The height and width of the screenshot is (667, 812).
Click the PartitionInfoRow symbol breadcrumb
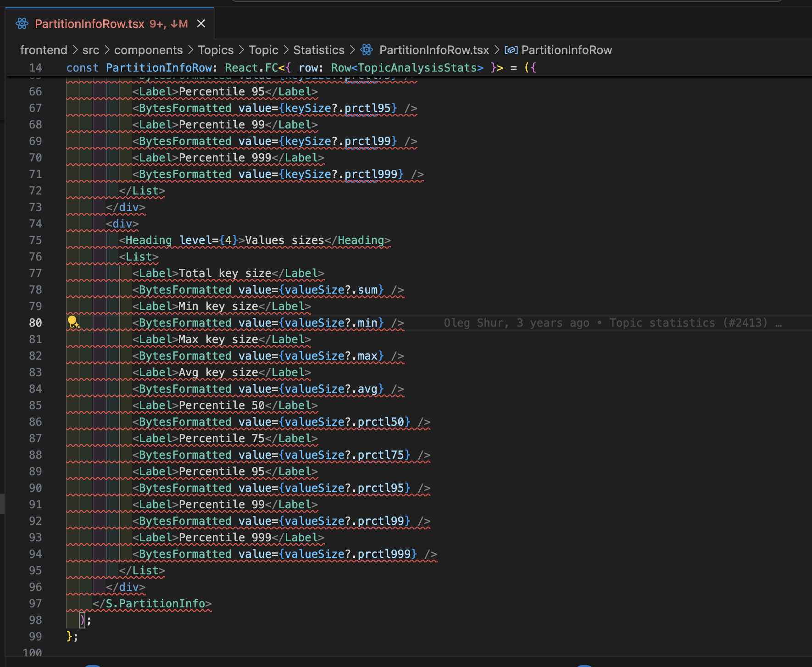[567, 50]
